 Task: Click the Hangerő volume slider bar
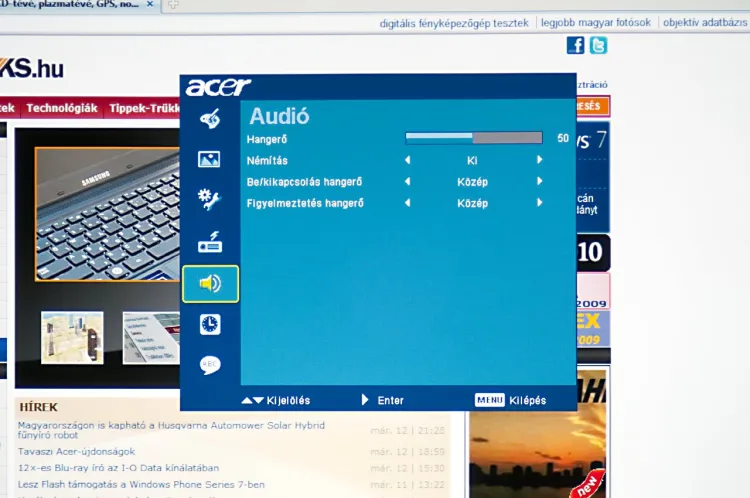[473, 138]
